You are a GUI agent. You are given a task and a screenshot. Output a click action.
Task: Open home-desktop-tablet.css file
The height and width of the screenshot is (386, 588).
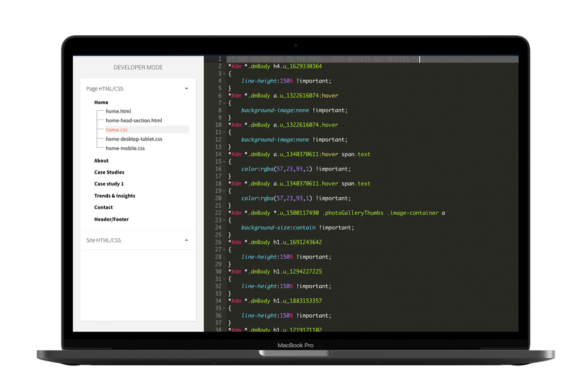pyautogui.click(x=134, y=139)
